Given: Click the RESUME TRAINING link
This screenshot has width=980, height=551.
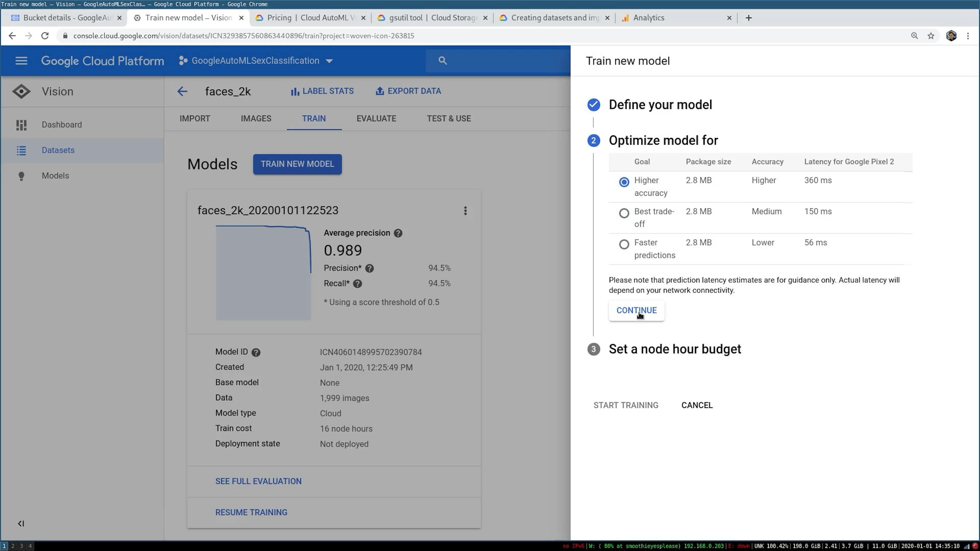Looking at the screenshot, I should tap(251, 512).
